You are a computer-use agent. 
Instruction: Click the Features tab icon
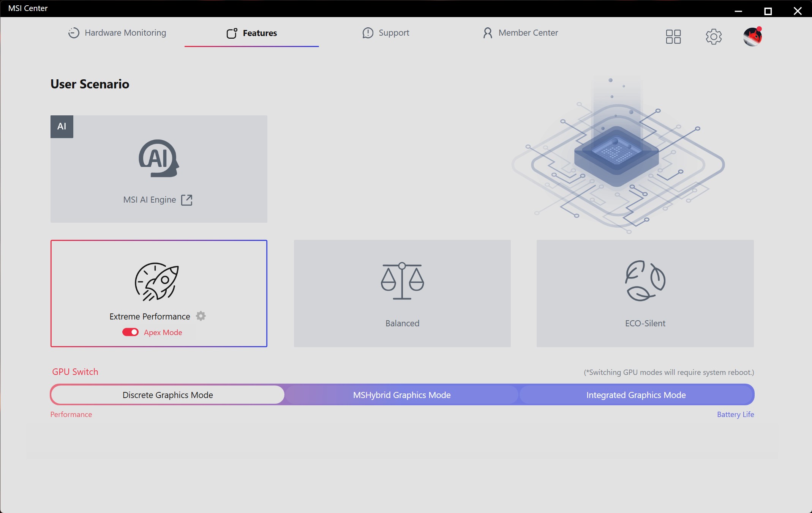click(x=232, y=33)
